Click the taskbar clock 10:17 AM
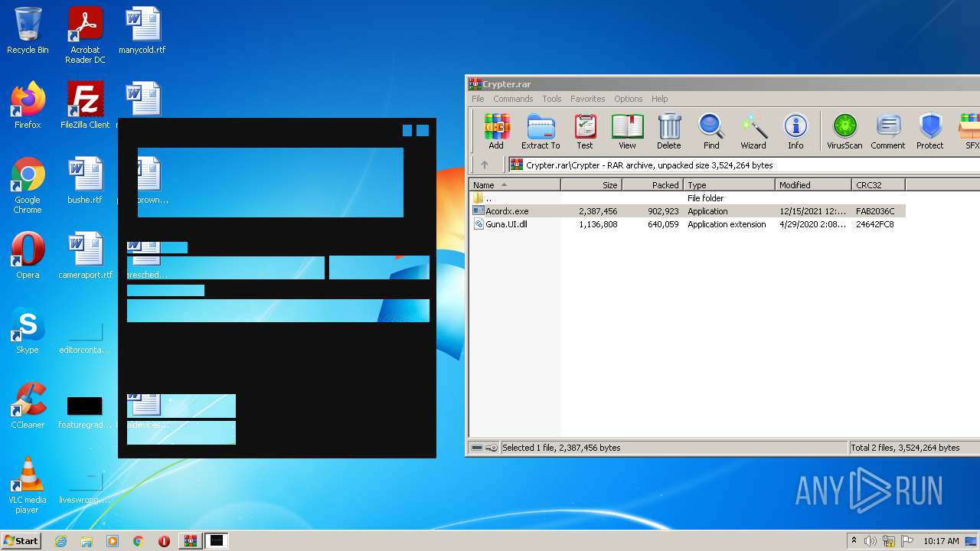 tap(941, 541)
